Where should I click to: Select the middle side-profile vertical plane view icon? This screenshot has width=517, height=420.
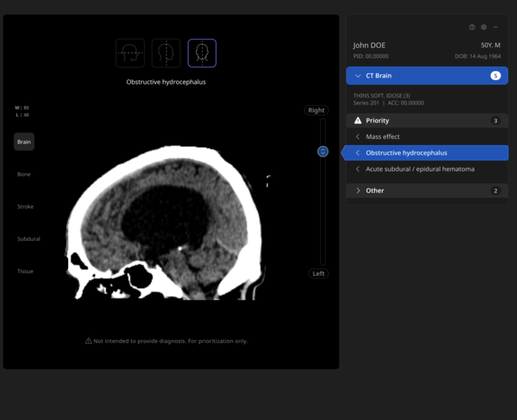[166, 53]
